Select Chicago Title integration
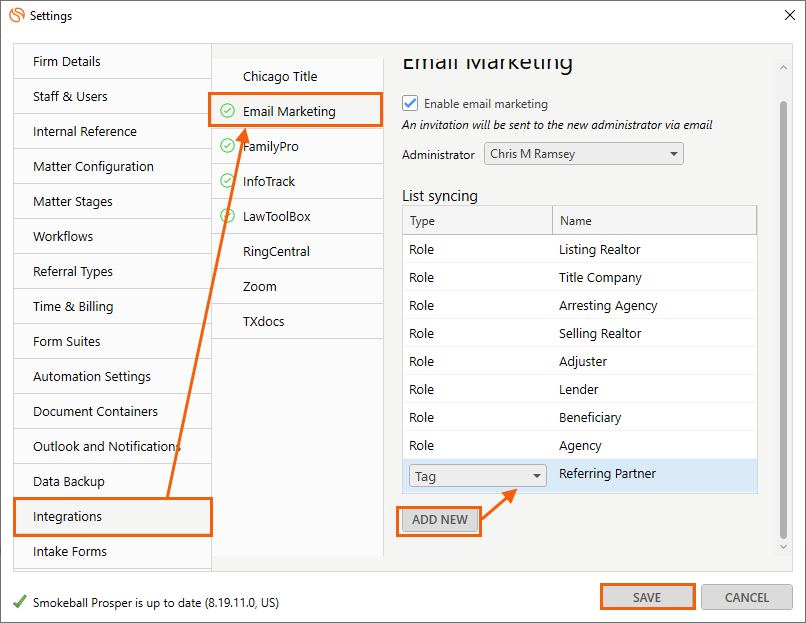This screenshot has height=623, width=806. [298, 77]
